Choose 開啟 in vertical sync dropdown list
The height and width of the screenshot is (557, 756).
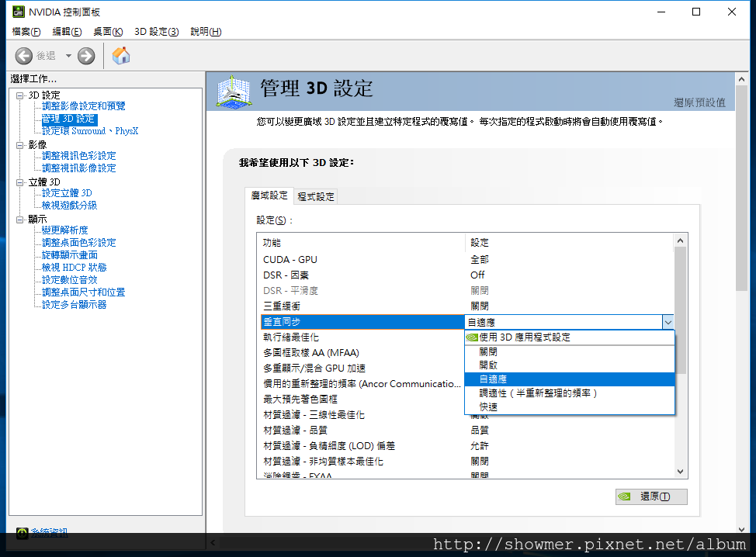[570, 365]
